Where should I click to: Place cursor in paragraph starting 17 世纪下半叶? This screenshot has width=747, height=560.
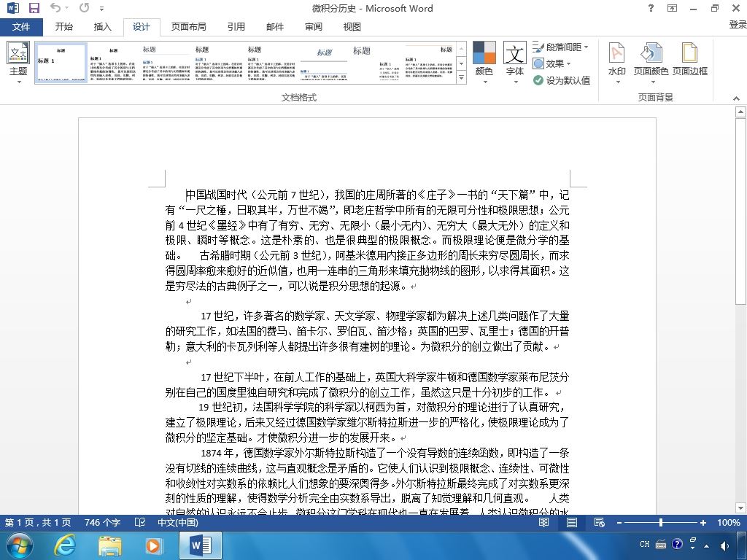pos(367,385)
